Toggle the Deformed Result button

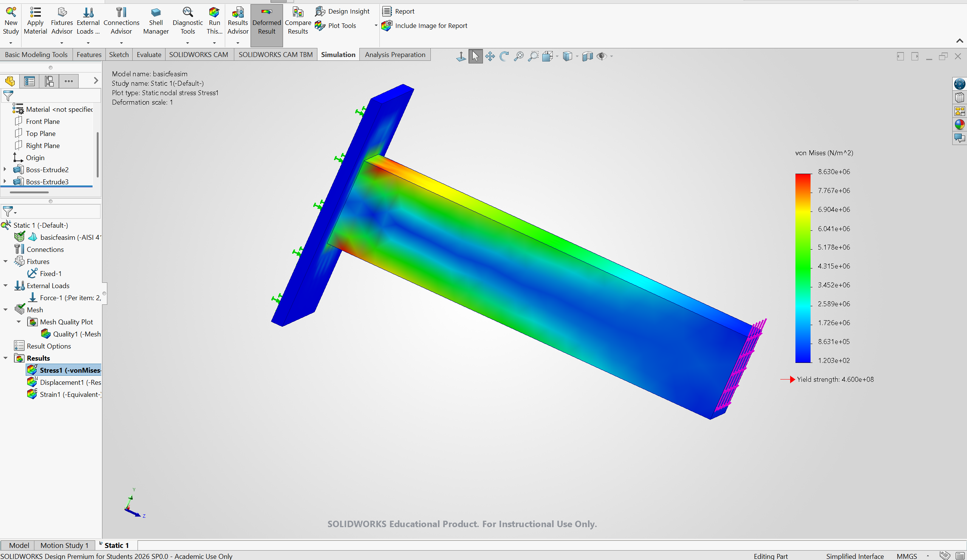click(x=267, y=23)
